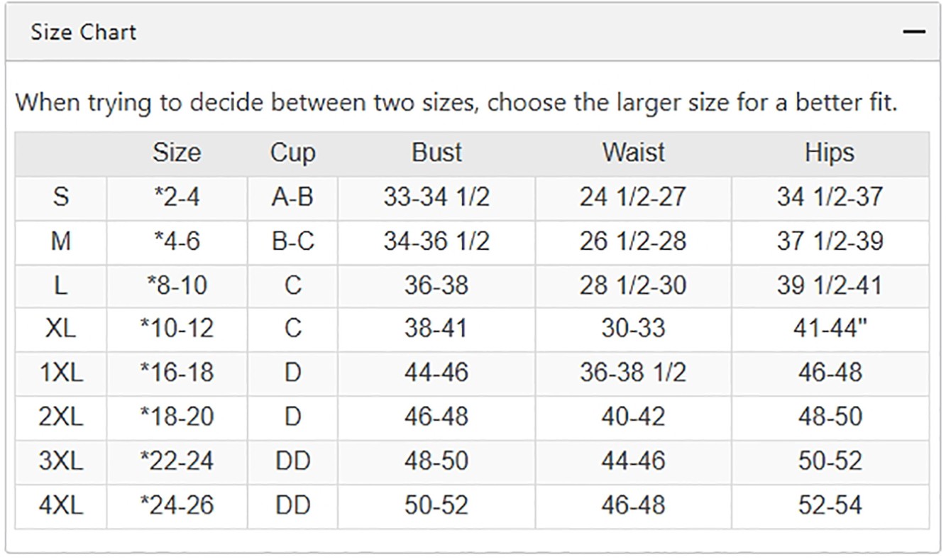Select the M size row label
Viewport: 946px width, 560px height.
pyautogui.click(x=60, y=241)
